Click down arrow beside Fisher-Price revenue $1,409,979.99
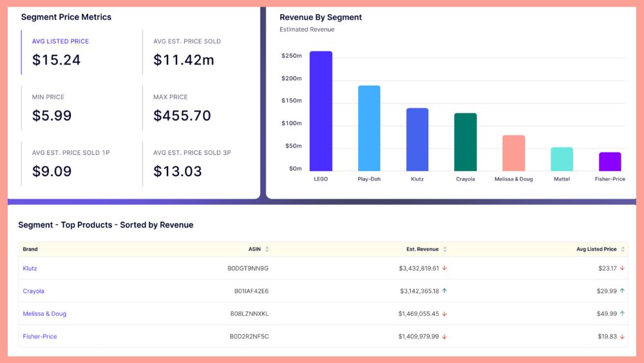 444,337
